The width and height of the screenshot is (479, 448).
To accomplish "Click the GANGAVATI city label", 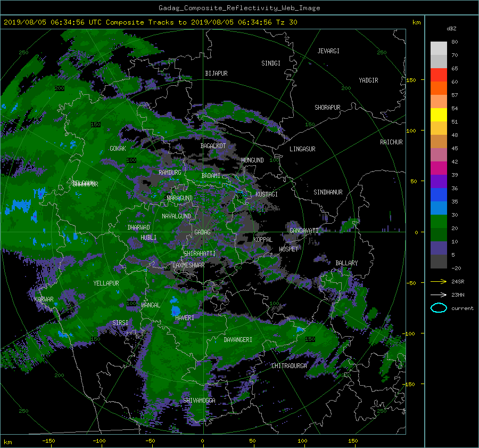I will point(304,231).
